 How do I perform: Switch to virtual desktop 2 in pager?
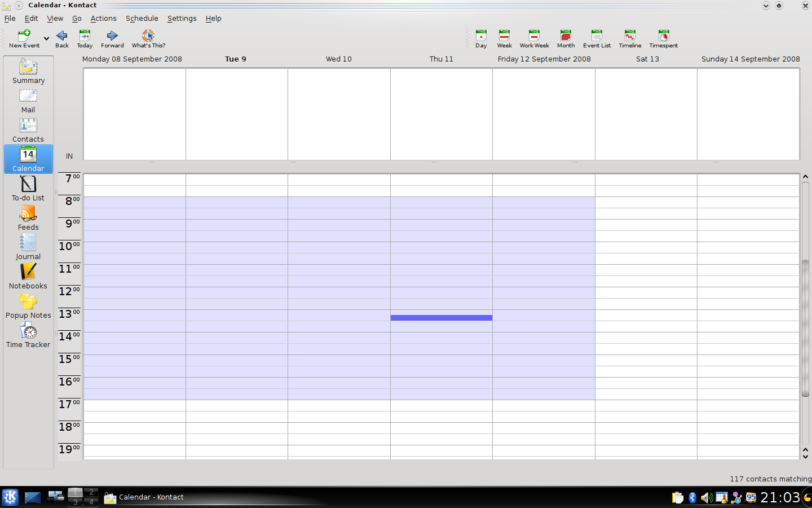pos(91,492)
